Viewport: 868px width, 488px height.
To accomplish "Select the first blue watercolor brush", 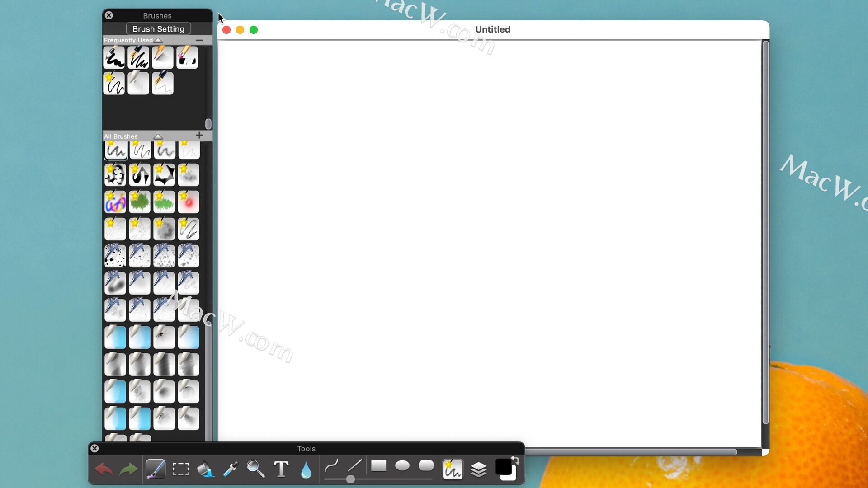I will [115, 338].
